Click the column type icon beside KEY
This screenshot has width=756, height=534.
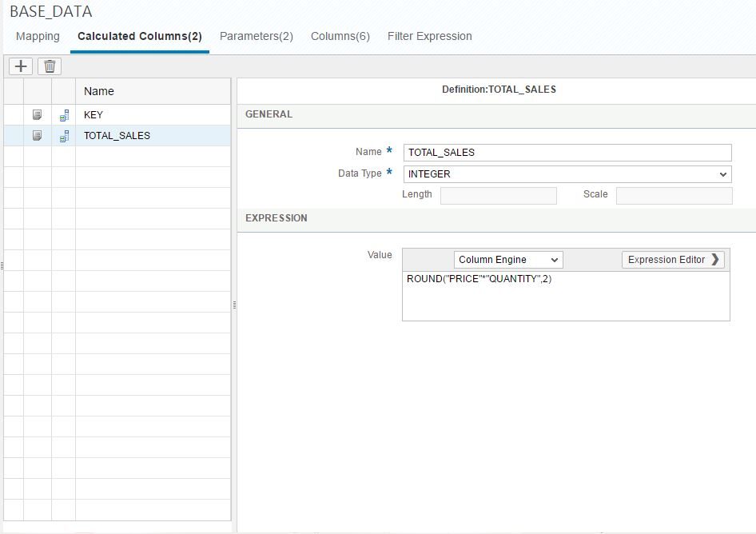64,115
